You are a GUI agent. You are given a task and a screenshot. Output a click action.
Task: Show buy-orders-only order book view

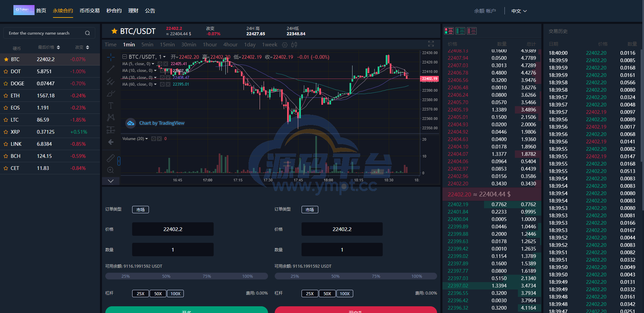[460, 31]
